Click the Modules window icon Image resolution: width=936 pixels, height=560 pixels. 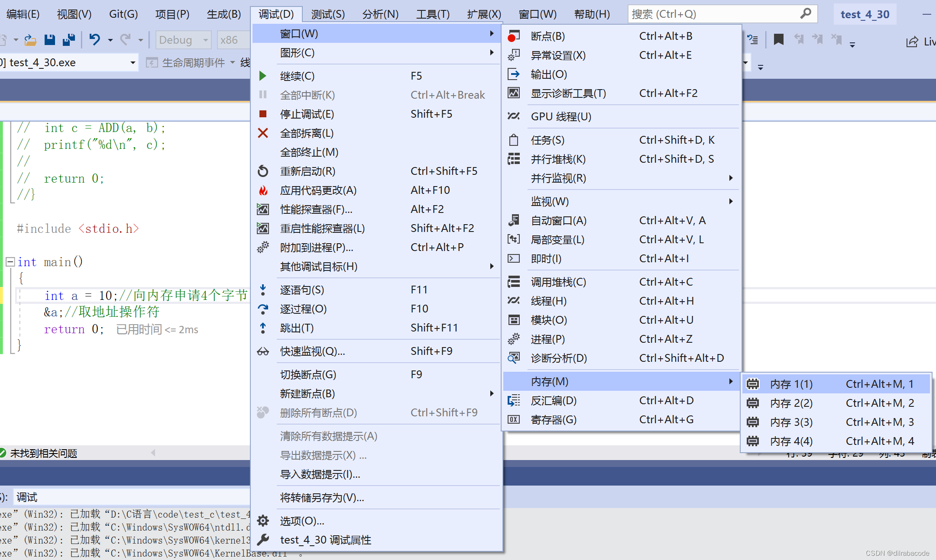pos(514,320)
